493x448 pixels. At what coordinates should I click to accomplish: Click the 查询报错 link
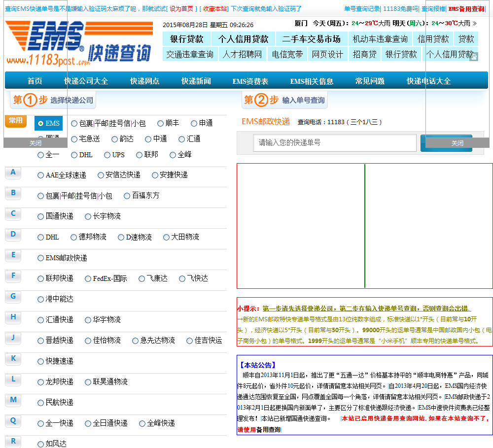coord(433,9)
